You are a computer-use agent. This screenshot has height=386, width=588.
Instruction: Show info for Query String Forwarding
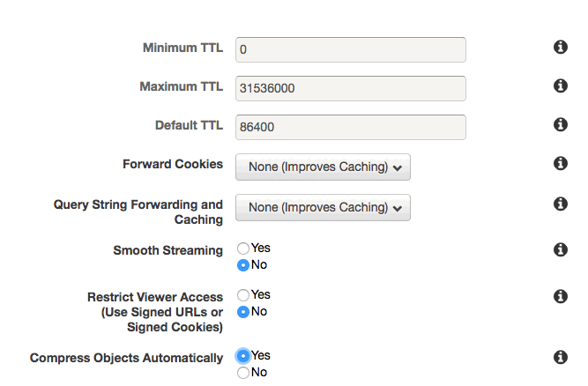[x=561, y=204]
